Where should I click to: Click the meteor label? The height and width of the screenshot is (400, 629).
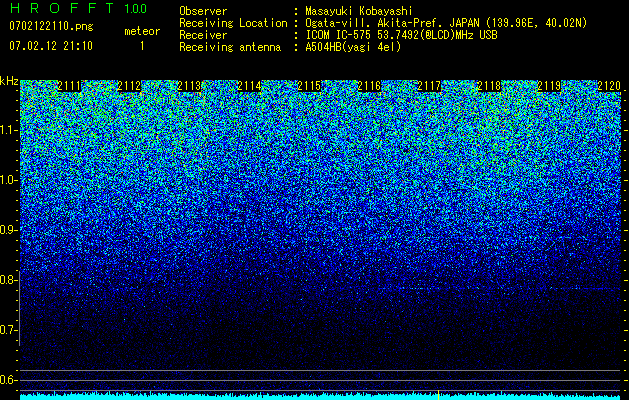tap(142, 31)
